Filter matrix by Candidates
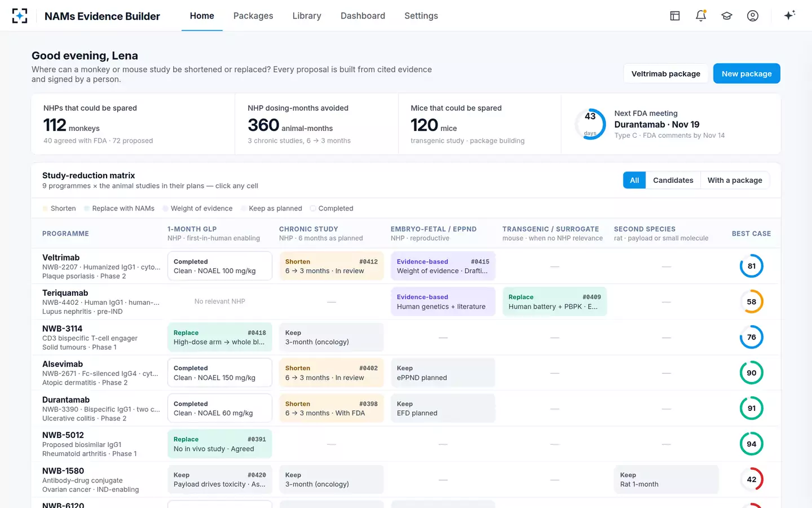Image resolution: width=812 pixels, height=508 pixels. 673,180
